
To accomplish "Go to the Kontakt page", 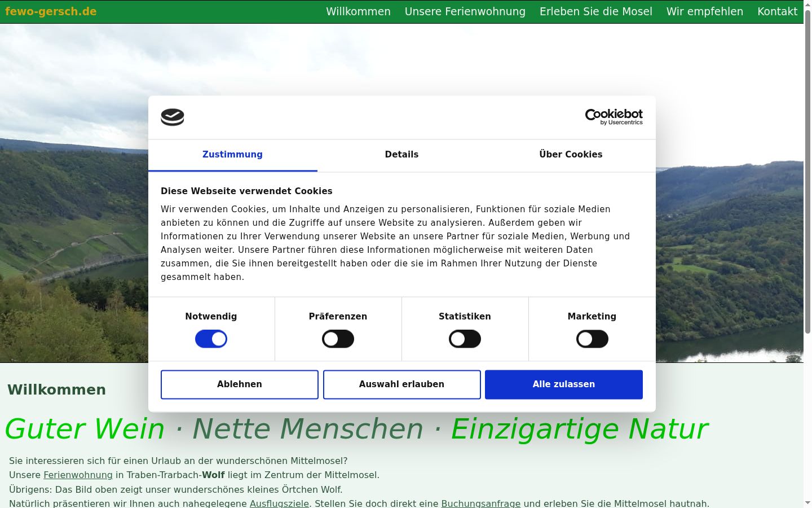I will point(777,11).
